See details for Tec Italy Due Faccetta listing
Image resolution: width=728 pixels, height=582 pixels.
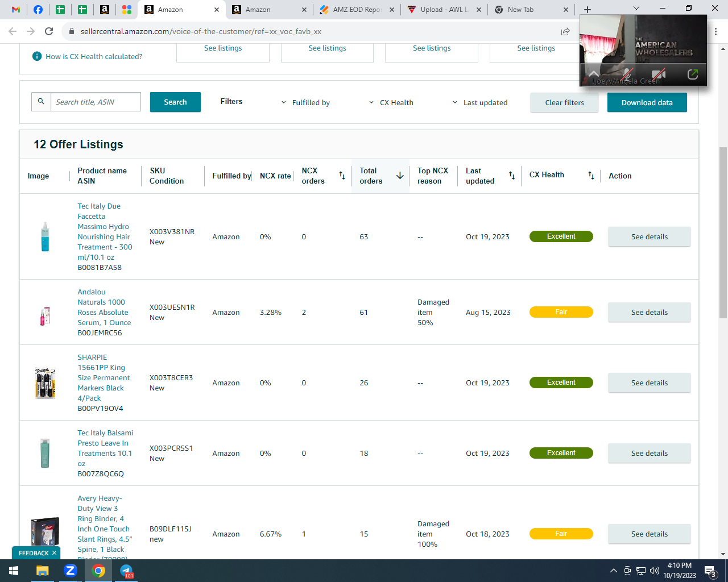tap(650, 236)
